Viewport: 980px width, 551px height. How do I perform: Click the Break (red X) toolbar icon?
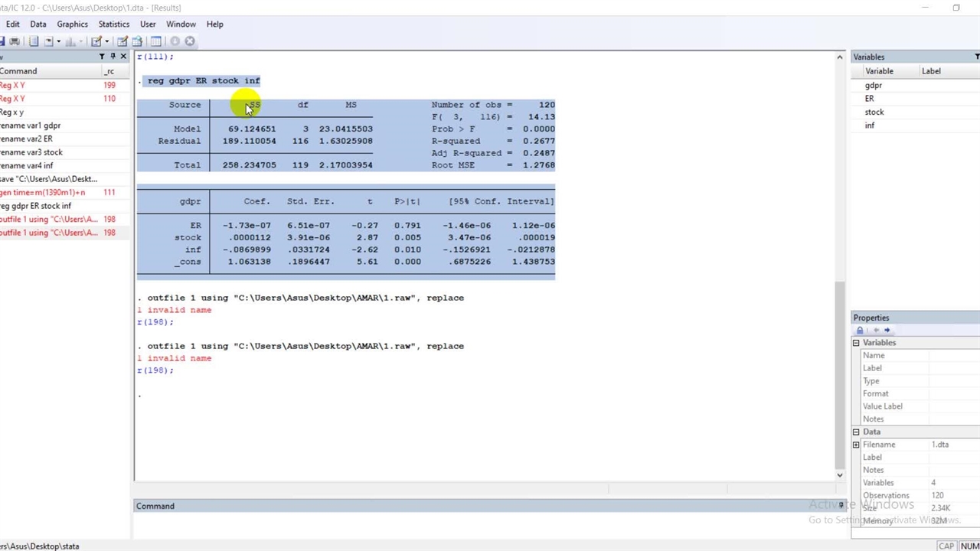190,41
